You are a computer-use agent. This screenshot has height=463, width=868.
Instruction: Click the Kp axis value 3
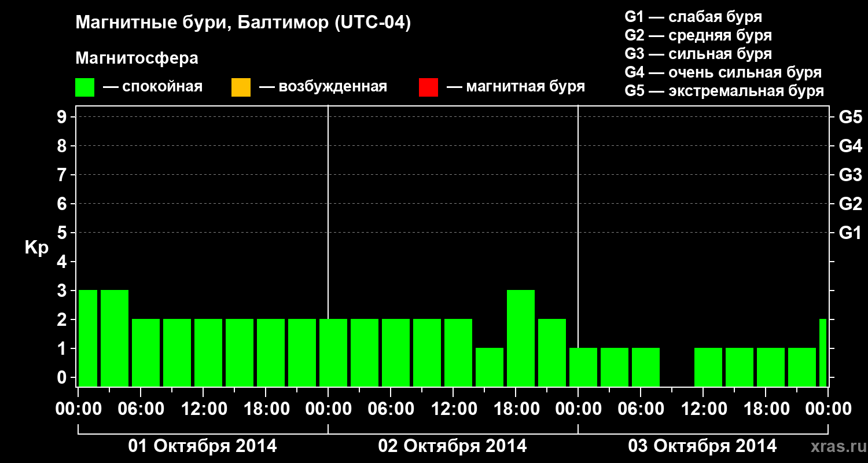pos(63,291)
